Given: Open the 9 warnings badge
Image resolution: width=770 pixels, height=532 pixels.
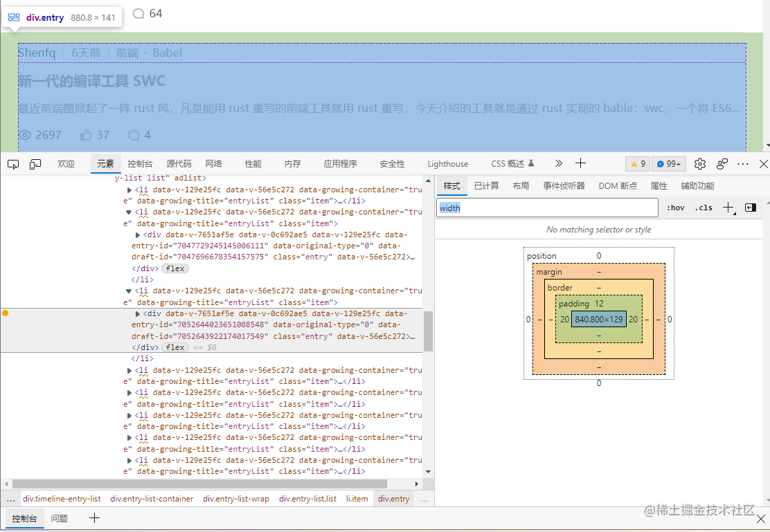Looking at the screenshot, I should click(638, 164).
